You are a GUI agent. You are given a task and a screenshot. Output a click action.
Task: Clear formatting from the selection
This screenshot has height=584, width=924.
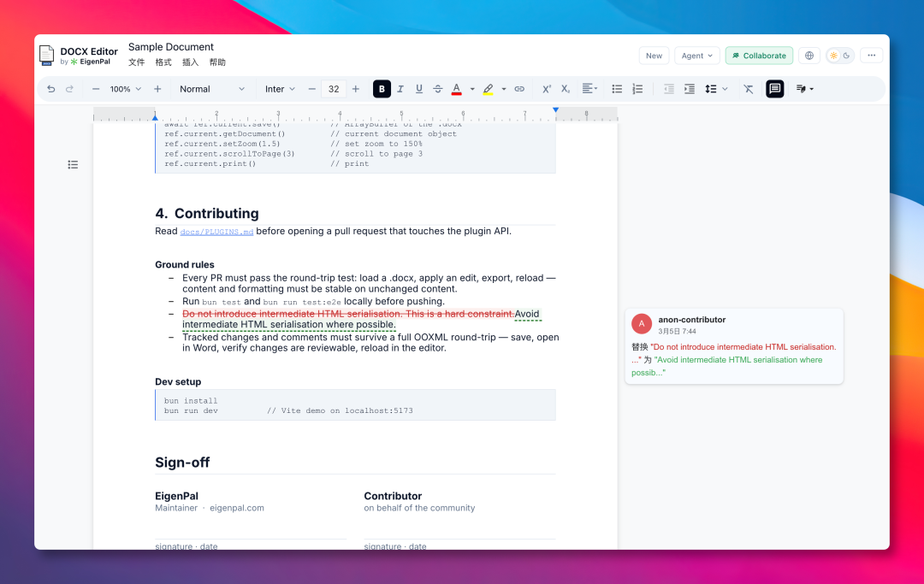pos(749,89)
